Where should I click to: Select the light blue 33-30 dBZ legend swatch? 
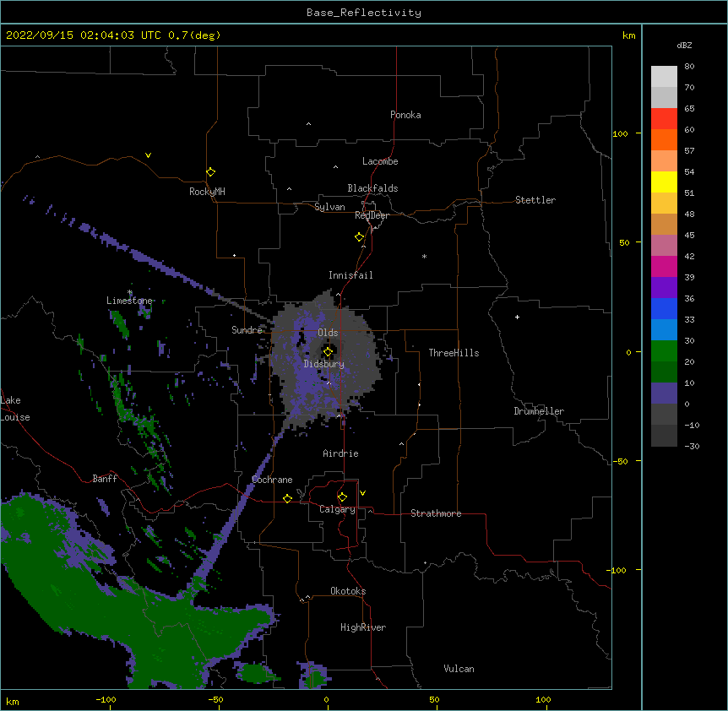pos(664,330)
